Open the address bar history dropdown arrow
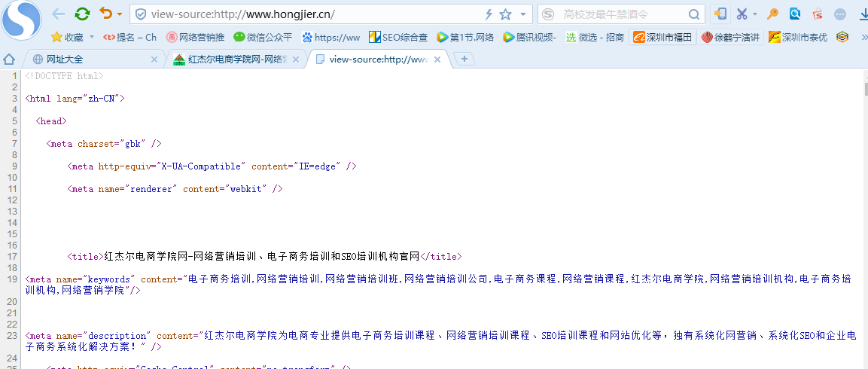The width and height of the screenshot is (868, 369). click(523, 14)
